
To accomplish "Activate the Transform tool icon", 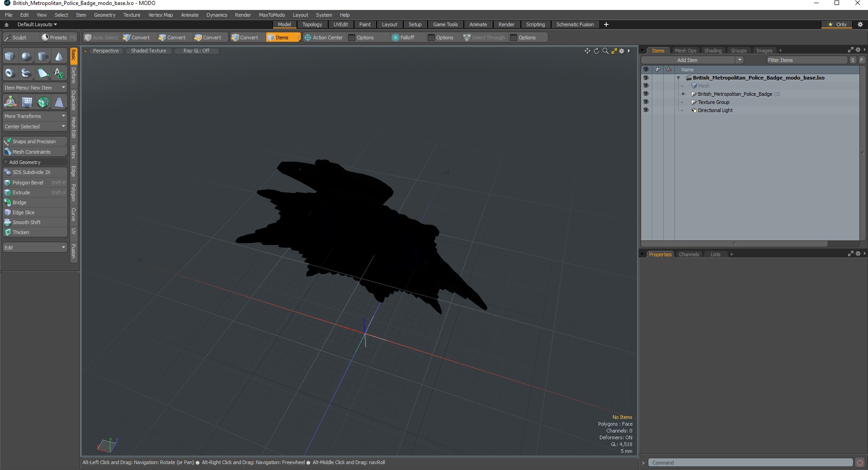I will tap(10, 102).
